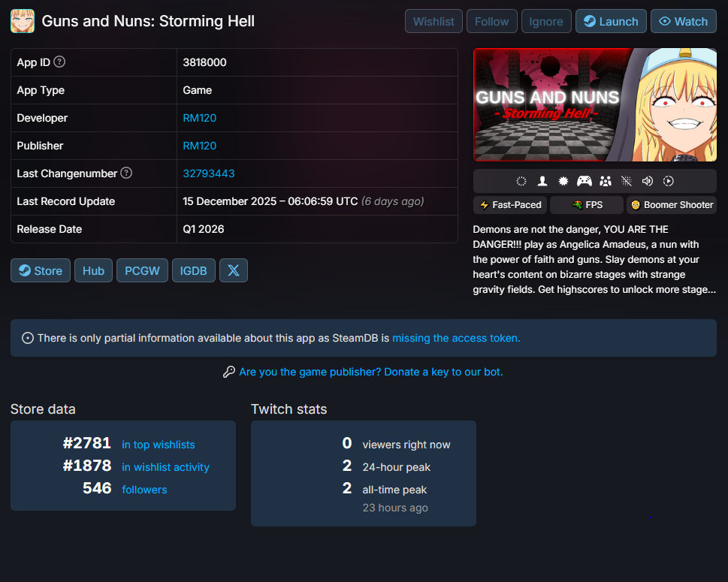Click the 23 hours ago timestamp
The width and height of the screenshot is (728, 582).
pyautogui.click(x=395, y=508)
